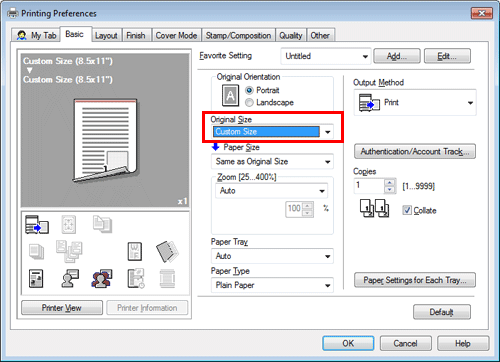The height and width of the screenshot is (362, 500).
Task: Click the document with clock icon
Action: coord(136,279)
